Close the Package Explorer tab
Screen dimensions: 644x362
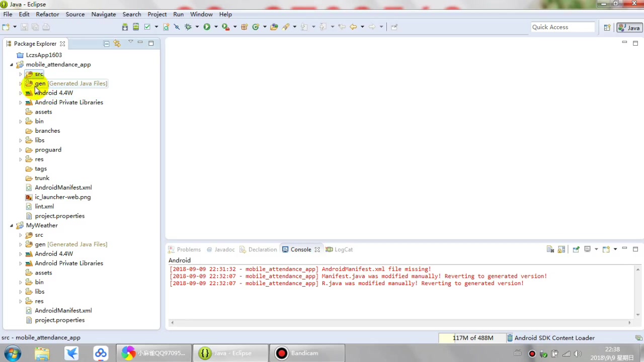(62, 44)
